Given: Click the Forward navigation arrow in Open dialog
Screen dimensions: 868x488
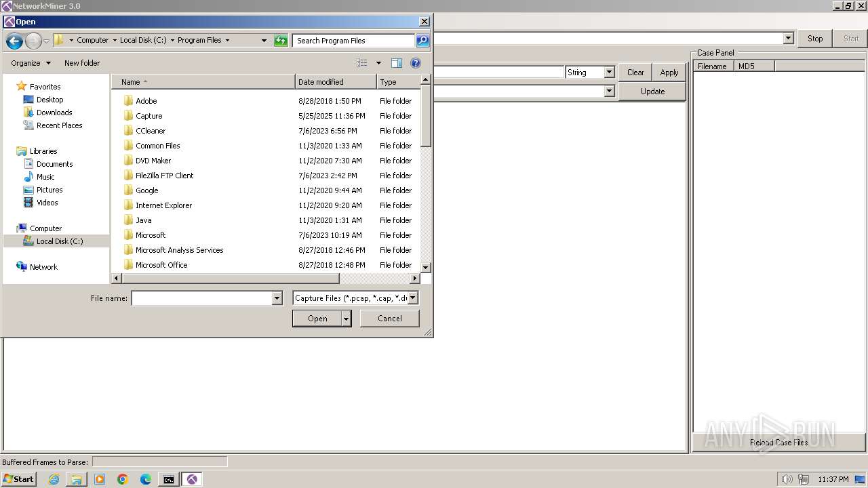Looking at the screenshot, I should (33, 41).
